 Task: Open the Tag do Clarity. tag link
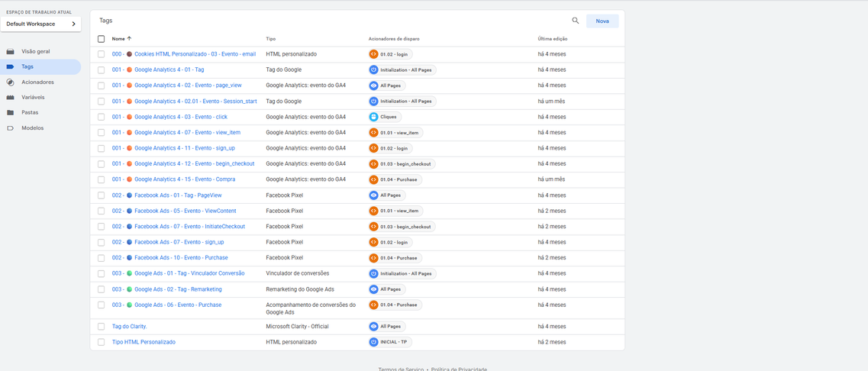click(130, 327)
